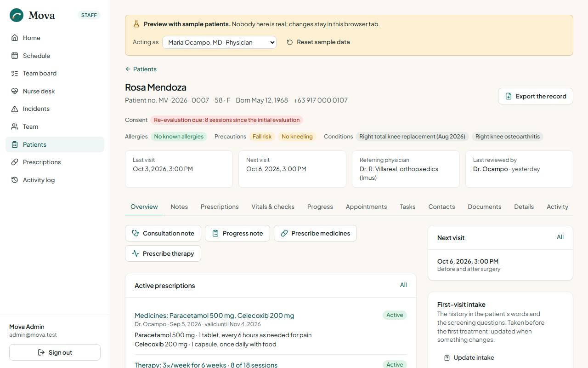
Task: Open the Contacts tab
Action: point(441,207)
